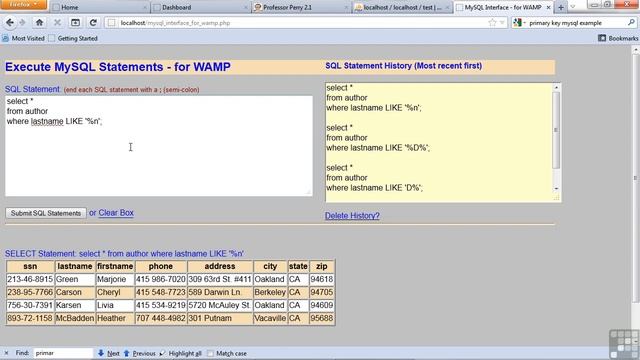Click the Find text field
The image size is (640, 360).
coord(63,353)
